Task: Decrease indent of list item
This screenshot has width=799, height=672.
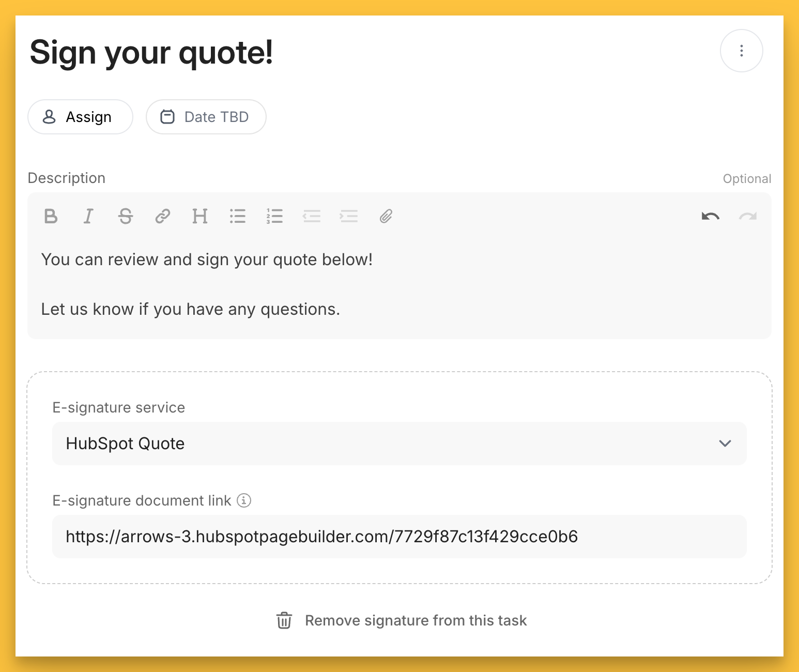Action: (x=312, y=216)
